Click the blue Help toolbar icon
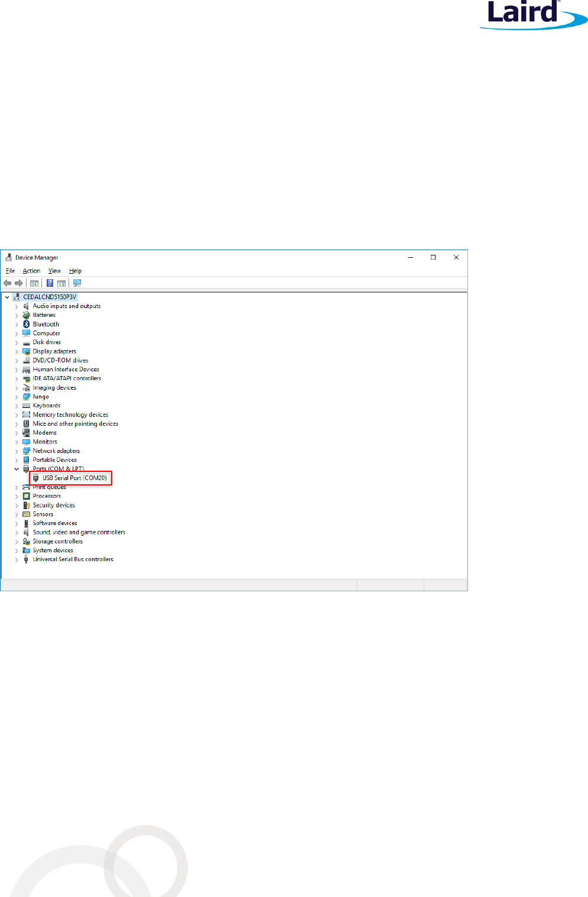588x897 pixels. pyautogui.click(x=50, y=283)
